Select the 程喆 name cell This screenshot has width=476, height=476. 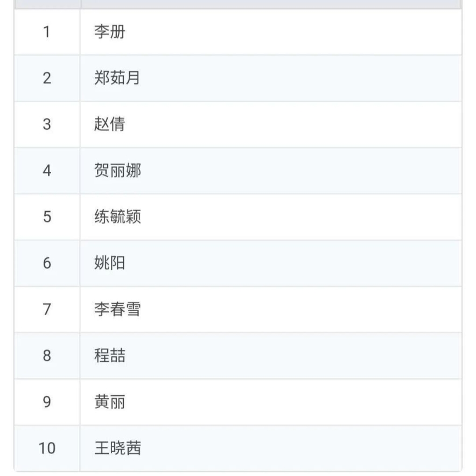[110, 356]
